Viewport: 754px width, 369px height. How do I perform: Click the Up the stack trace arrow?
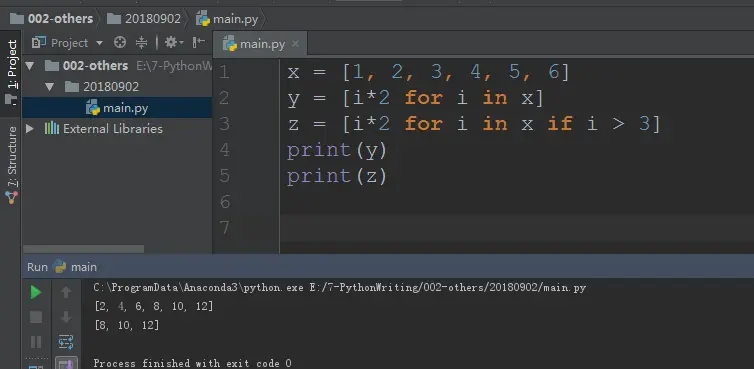66,292
